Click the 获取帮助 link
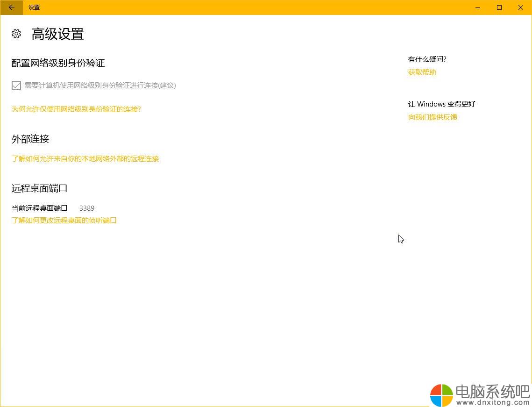532x407 pixels. (x=422, y=72)
